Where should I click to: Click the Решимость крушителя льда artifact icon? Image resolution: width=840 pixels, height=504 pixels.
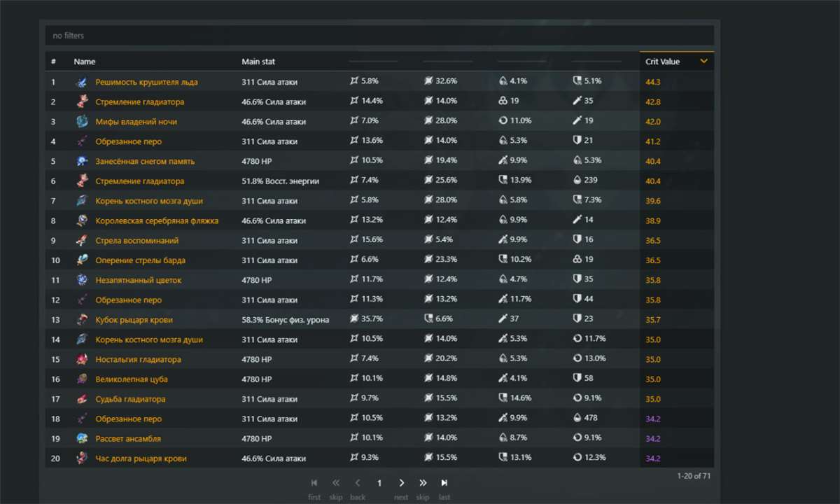point(82,82)
